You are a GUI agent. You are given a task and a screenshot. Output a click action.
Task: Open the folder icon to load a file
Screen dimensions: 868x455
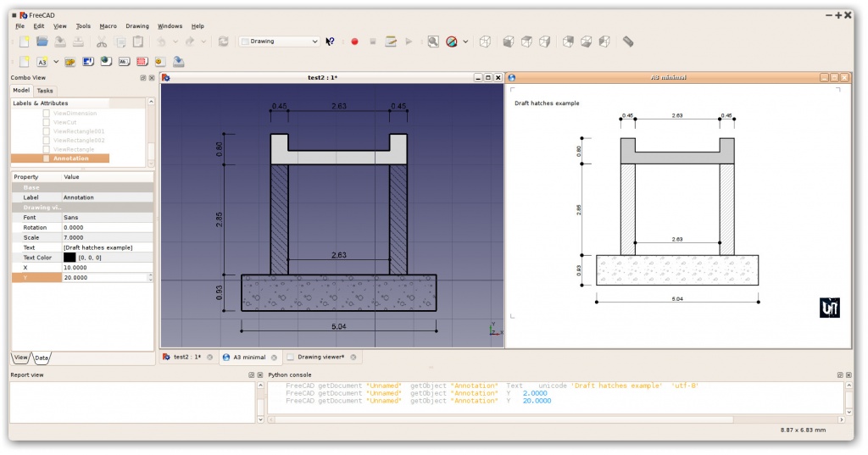tap(42, 42)
